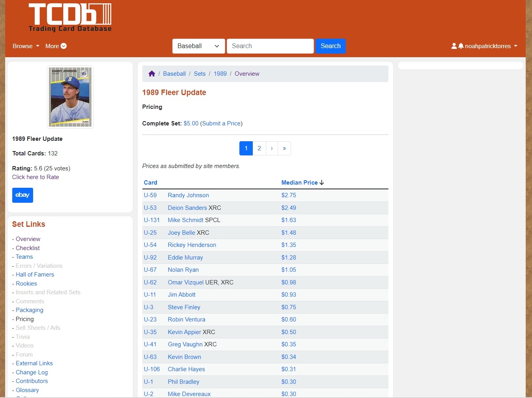Go to Baseball in the breadcrumb

[x=174, y=74]
